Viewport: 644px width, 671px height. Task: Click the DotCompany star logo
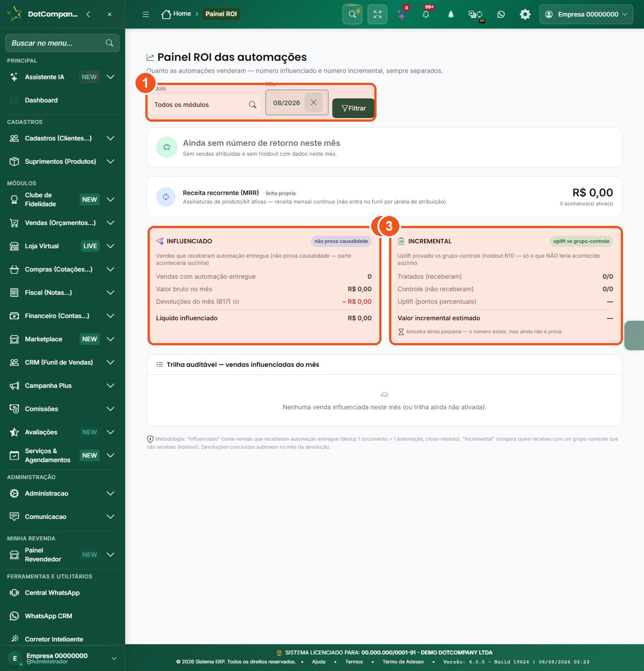pos(15,13)
